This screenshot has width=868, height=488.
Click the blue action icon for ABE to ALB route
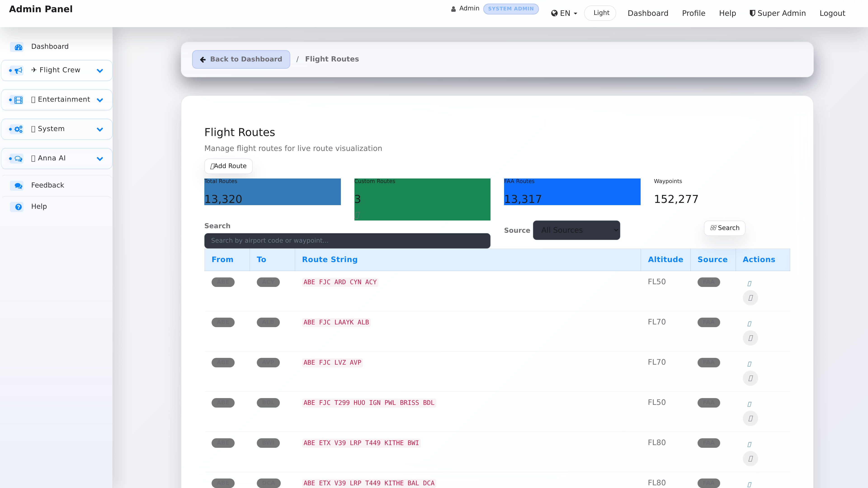coord(749,324)
